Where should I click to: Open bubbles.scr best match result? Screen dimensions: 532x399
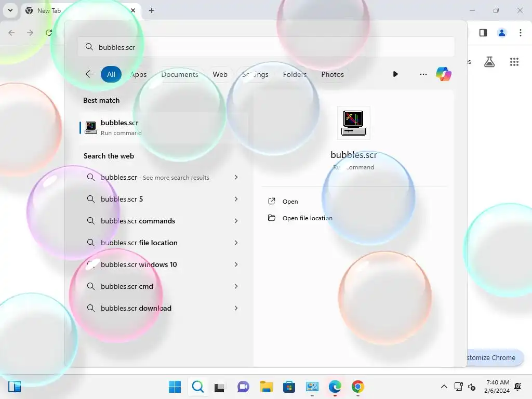164,128
